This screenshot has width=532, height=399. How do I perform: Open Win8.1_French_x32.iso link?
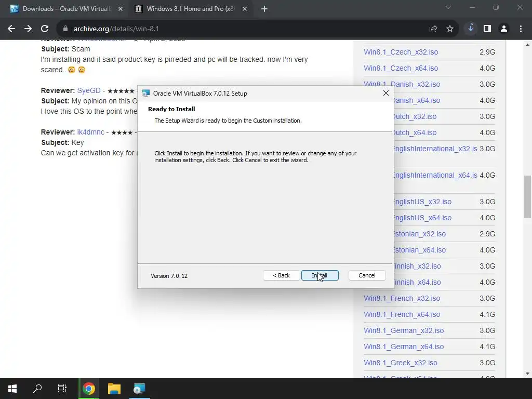click(x=402, y=298)
